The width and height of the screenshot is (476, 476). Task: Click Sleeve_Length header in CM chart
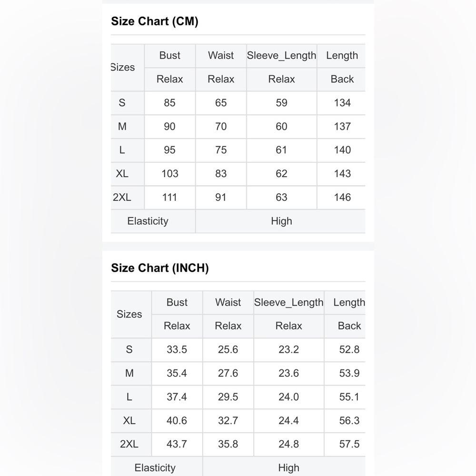tap(281, 56)
